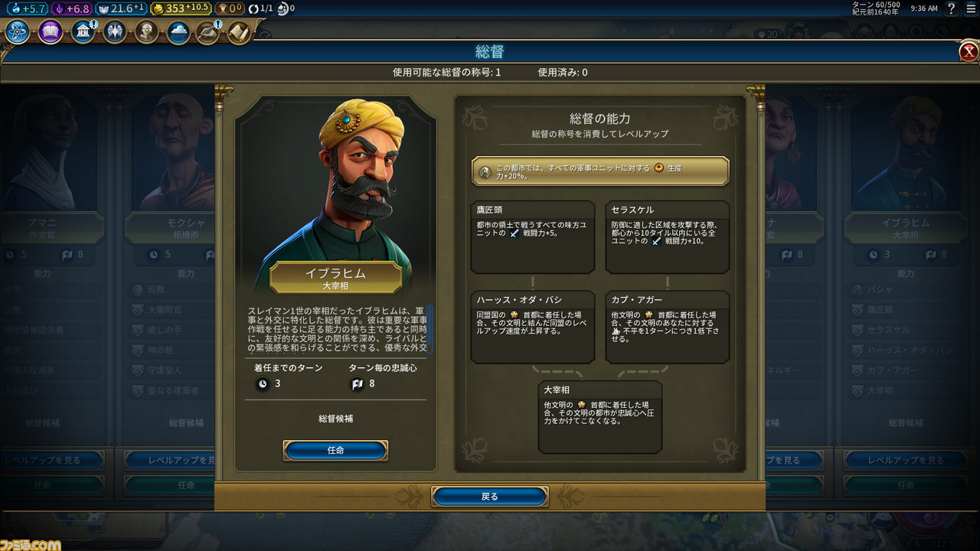Open the government building icon
Image resolution: width=980 pixels, height=551 pixels.
click(83, 32)
